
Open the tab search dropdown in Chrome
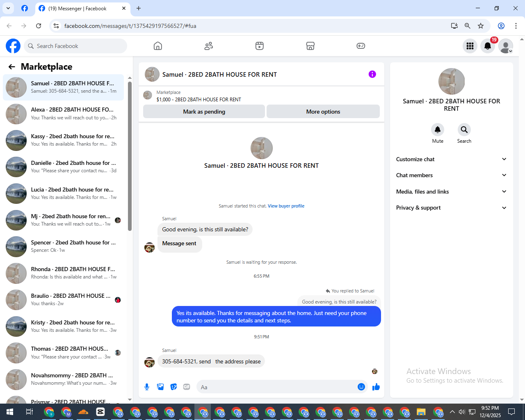click(x=8, y=8)
